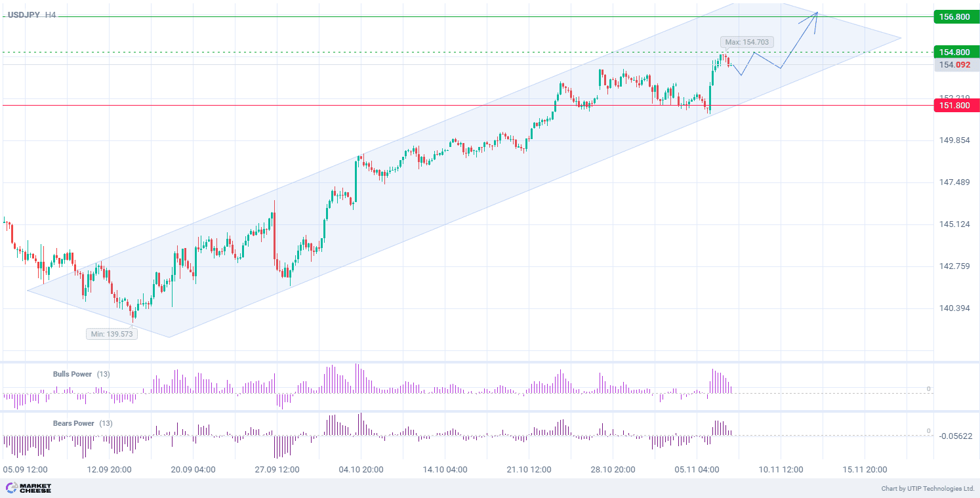Open the Bulls Power (13) period value
The image size is (980, 498).
tap(104, 374)
